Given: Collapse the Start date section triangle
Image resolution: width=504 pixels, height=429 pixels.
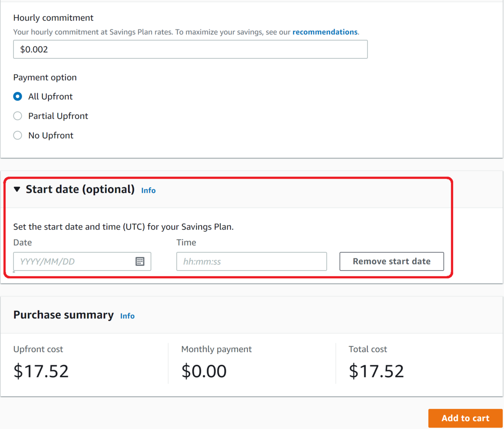Looking at the screenshot, I should pos(17,189).
